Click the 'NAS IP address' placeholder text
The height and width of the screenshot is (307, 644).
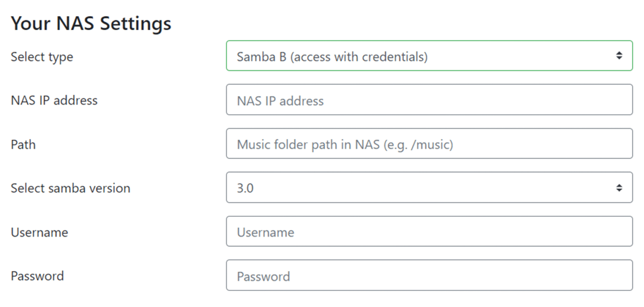tap(280, 101)
